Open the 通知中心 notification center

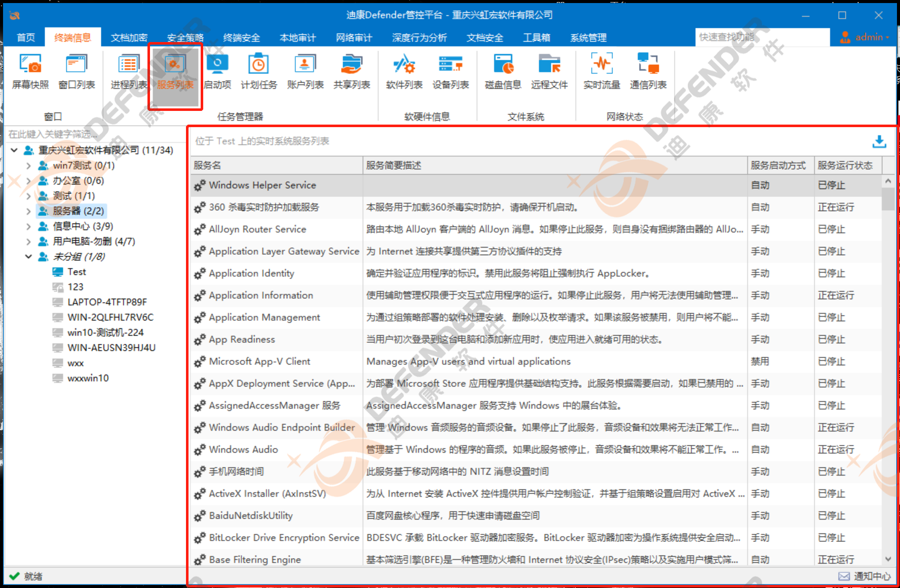coord(865,576)
